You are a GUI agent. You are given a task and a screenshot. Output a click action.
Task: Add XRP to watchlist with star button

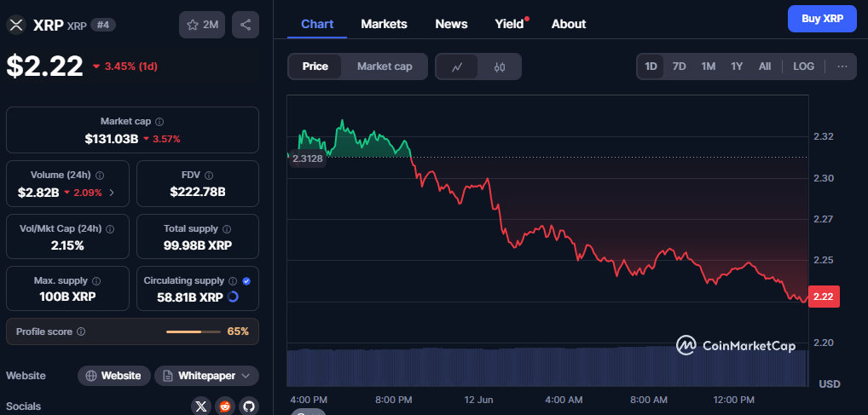[202, 25]
